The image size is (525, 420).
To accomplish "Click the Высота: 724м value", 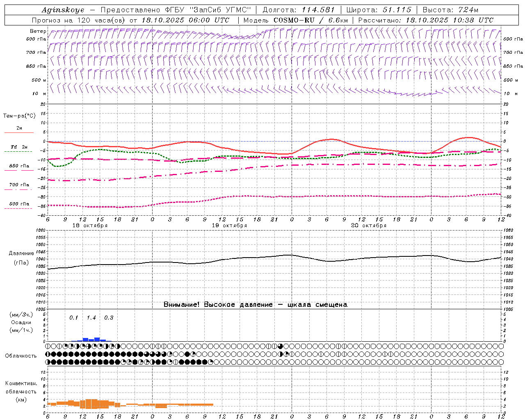I will (x=450, y=10).
